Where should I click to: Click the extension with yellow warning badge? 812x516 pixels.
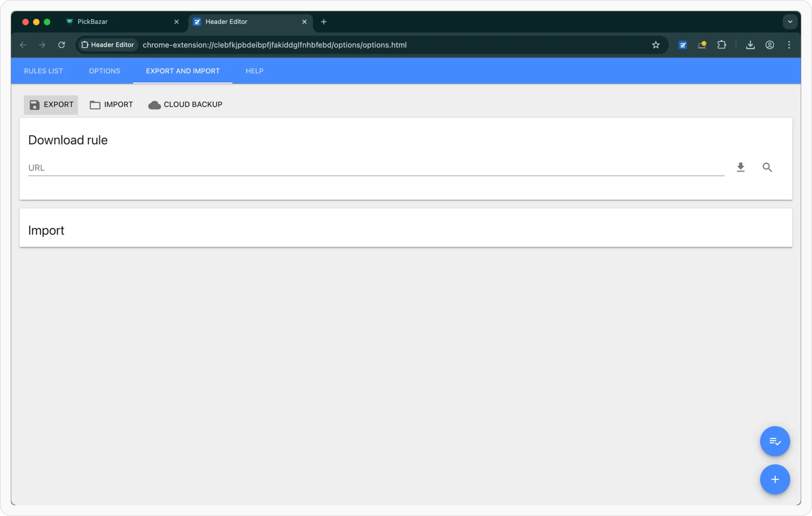702,45
